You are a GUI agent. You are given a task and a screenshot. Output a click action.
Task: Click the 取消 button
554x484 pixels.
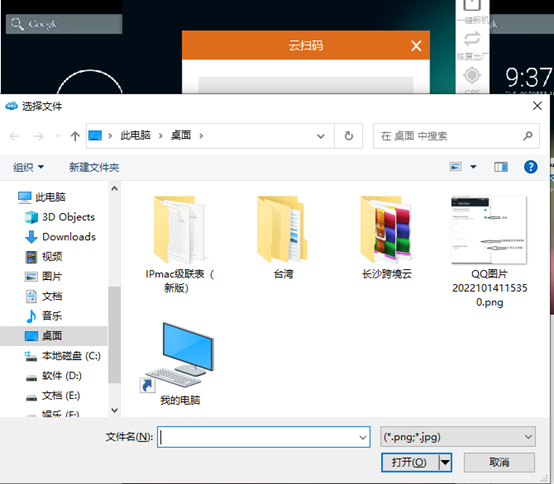click(x=499, y=462)
